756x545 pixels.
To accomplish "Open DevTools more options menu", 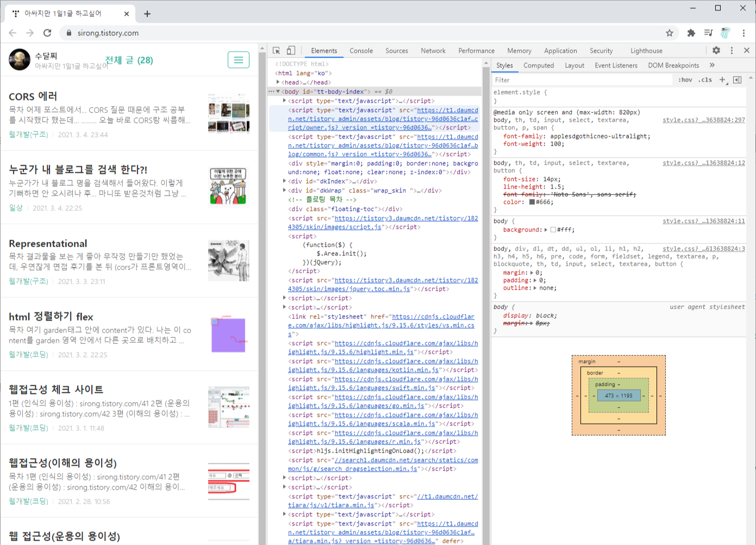I will click(732, 50).
